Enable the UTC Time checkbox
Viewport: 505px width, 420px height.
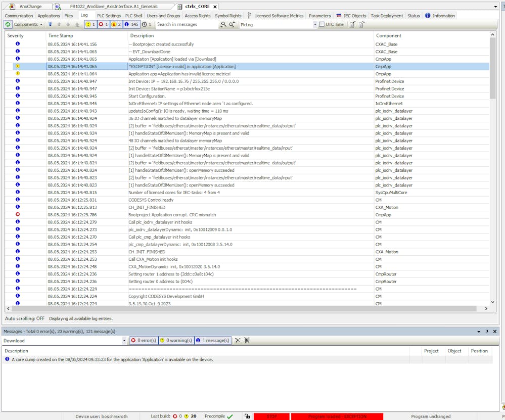[x=322, y=24]
